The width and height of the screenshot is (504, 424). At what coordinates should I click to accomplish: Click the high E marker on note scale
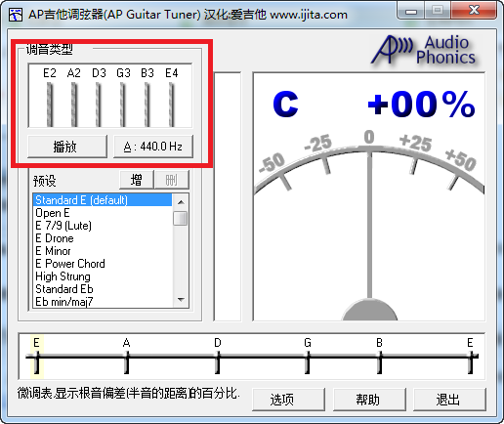click(x=471, y=358)
